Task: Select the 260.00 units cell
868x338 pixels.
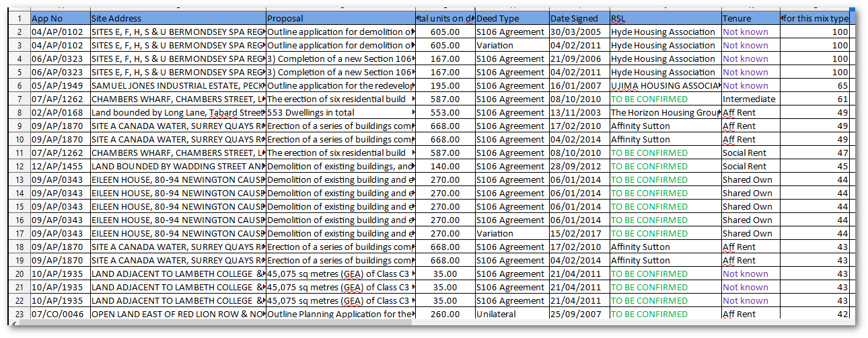Action: 445,314
